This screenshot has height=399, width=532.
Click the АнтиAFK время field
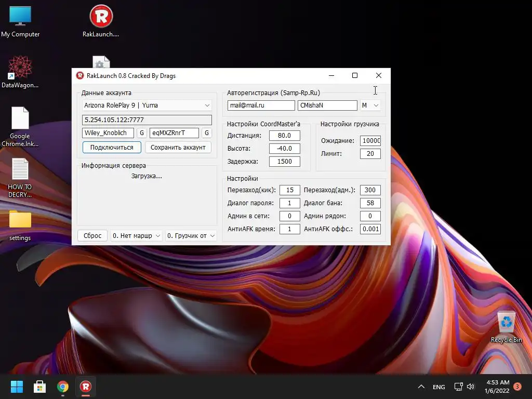(x=289, y=229)
